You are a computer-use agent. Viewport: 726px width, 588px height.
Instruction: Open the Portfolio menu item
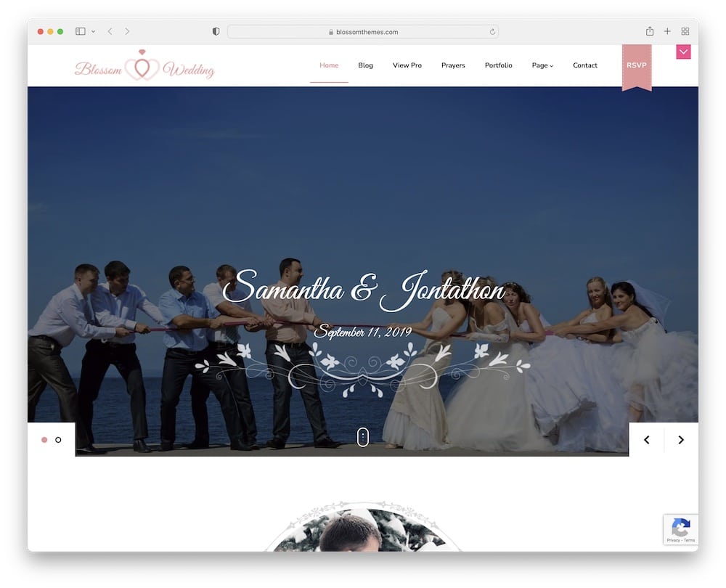(x=498, y=65)
